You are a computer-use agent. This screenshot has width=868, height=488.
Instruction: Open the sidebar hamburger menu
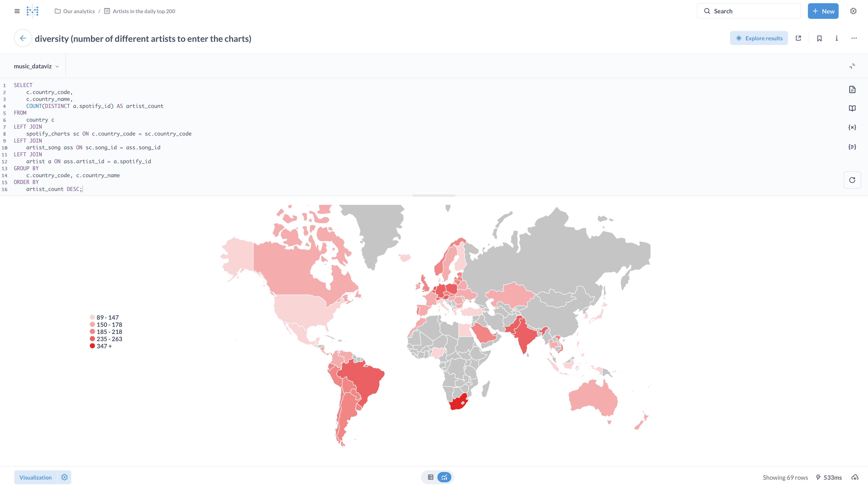pyautogui.click(x=17, y=11)
